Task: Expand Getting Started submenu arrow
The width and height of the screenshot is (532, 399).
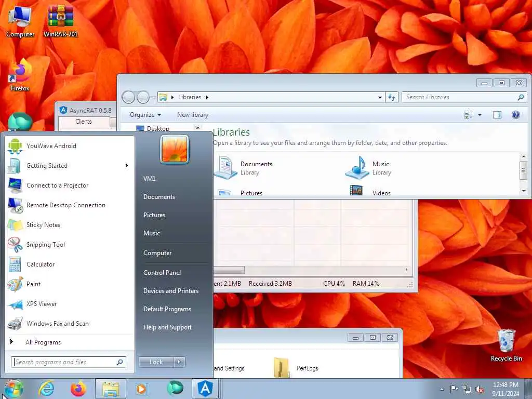Action: [x=127, y=166]
